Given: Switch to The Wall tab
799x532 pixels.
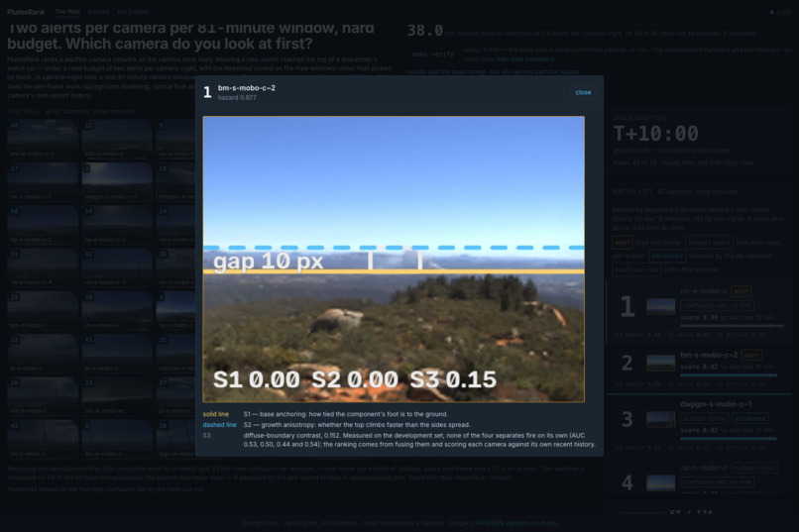Looking at the screenshot, I should click(x=67, y=12).
